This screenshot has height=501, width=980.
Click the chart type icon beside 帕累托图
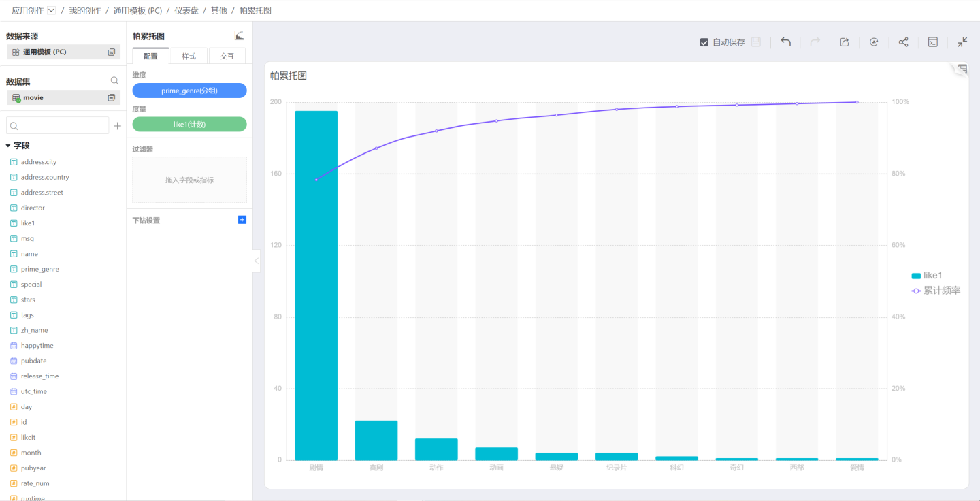(x=239, y=36)
